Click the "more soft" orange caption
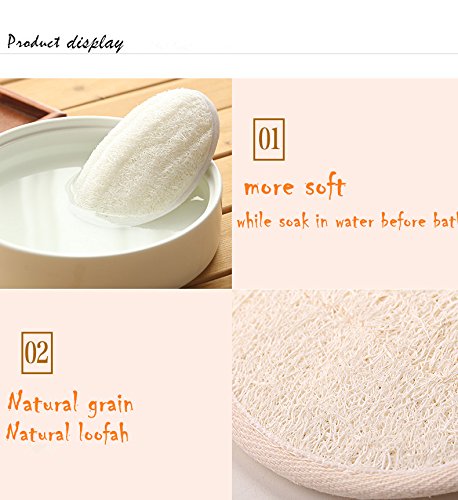458x500 pixels. tap(295, 187)
